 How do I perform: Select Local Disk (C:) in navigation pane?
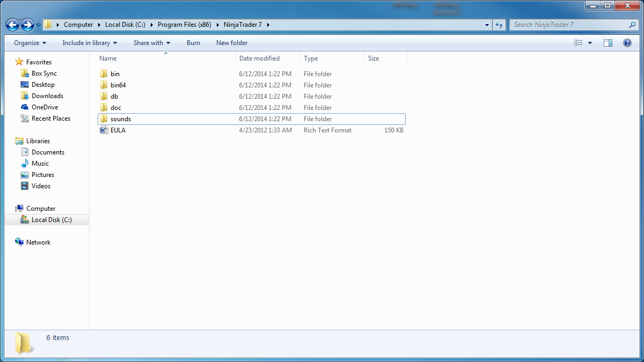52,220
